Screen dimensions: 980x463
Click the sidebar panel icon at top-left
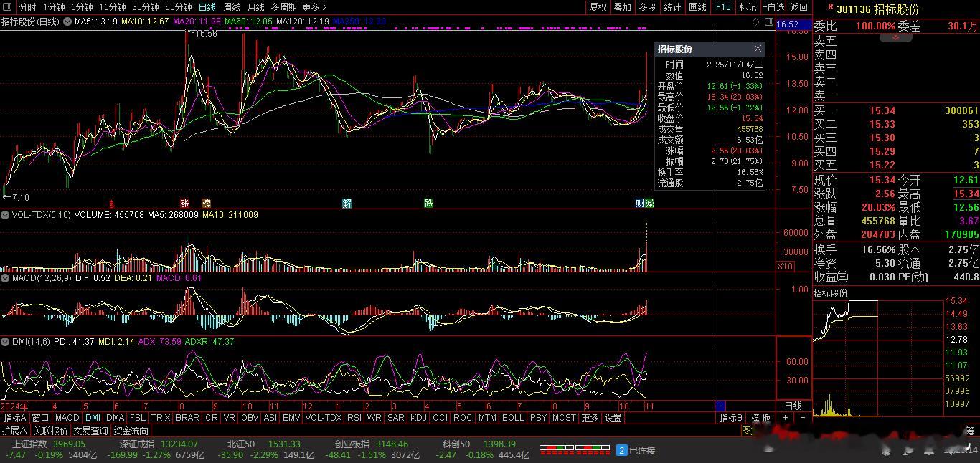coord(8,7)
